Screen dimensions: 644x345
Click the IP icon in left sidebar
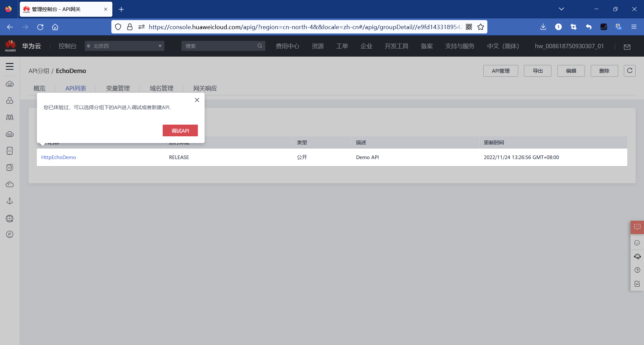coord(10,234)
